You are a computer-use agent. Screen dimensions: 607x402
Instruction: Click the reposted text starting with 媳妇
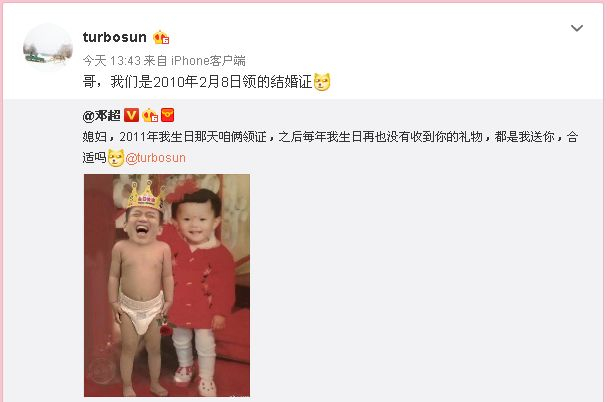330,147
